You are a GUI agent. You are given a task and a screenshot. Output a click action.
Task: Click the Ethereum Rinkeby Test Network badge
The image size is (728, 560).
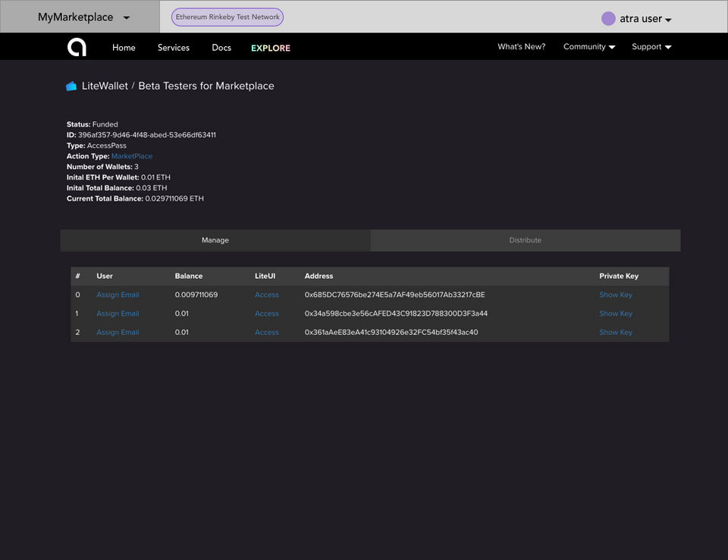(x=227, y=17)
